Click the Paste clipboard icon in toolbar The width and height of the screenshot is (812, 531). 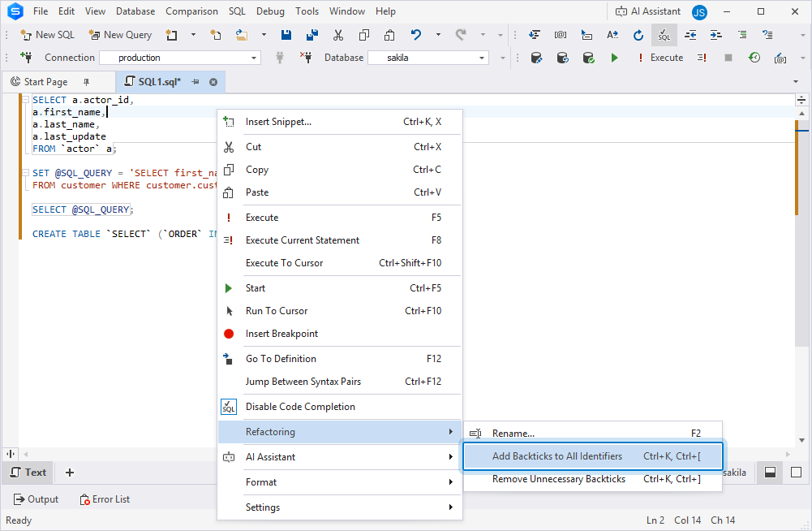coord(389,35)
